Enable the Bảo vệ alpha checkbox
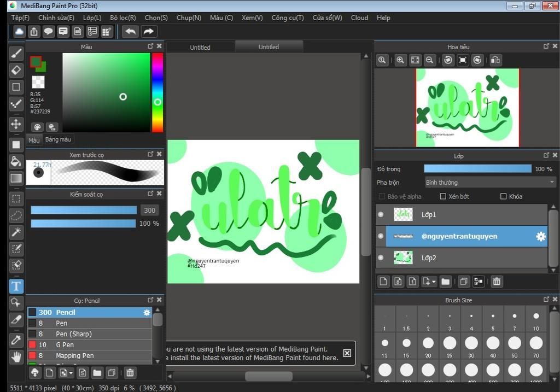The image size is (560, 392). point(382,196)
